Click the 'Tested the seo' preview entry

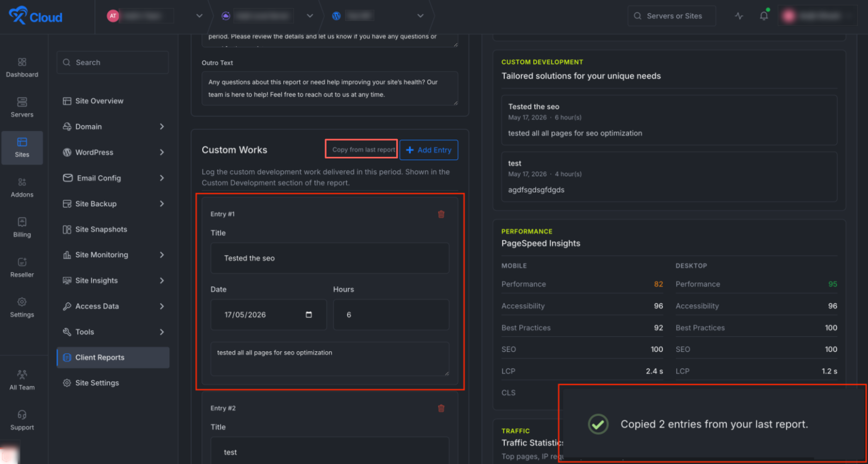click(x=669, y=120)
